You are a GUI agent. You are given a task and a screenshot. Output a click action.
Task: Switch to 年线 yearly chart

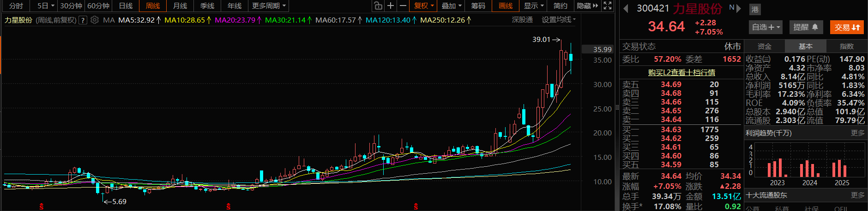pos(235,6)
